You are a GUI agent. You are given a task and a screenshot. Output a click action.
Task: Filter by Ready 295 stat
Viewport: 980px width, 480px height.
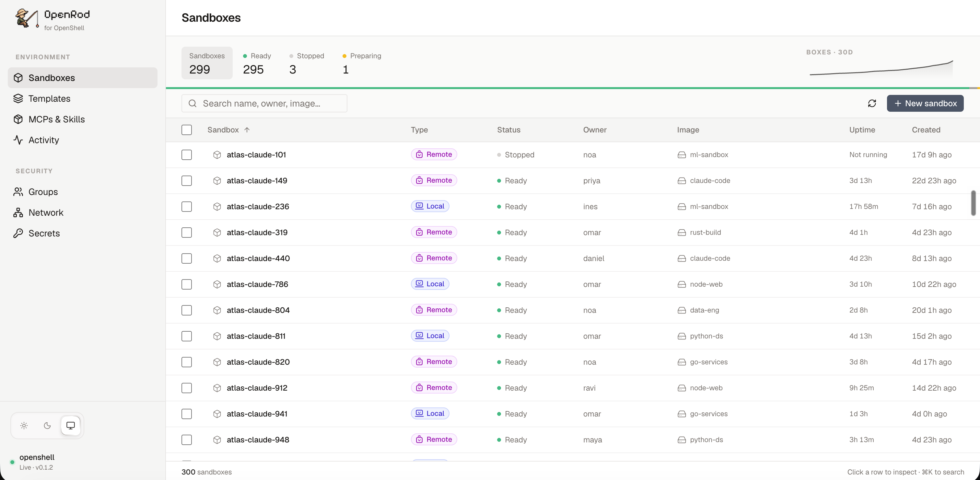257,63
